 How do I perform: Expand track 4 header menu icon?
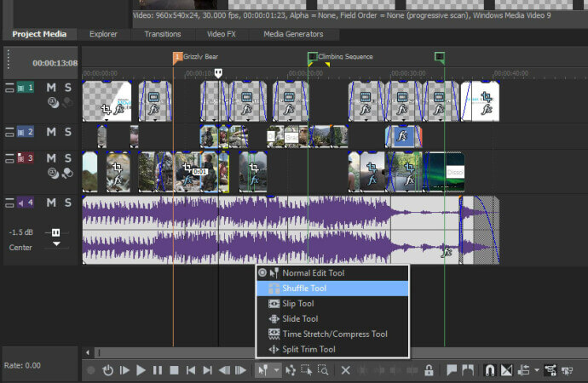click(10, 203)
